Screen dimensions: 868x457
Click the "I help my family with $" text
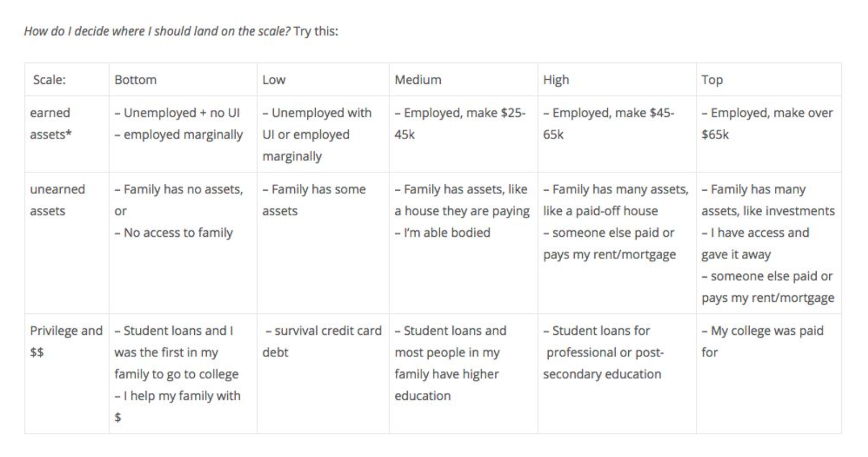point(177,396)
